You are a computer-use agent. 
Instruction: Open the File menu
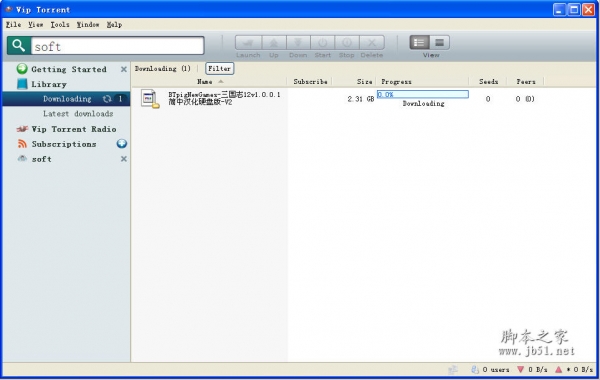tap(13, 24)
